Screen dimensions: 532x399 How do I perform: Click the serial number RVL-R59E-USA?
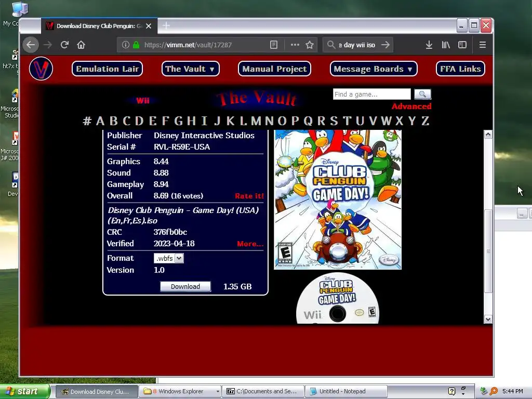pos(181,147)
